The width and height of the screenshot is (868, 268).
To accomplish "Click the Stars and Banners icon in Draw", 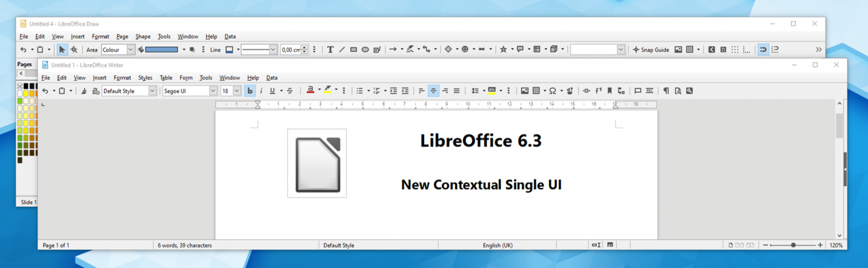I will click(503, 49).
